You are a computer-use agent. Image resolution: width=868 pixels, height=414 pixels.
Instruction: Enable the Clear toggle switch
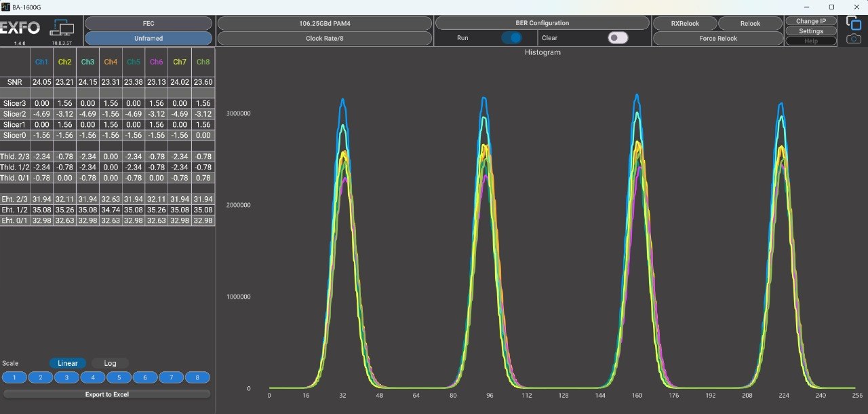(618, 38)
